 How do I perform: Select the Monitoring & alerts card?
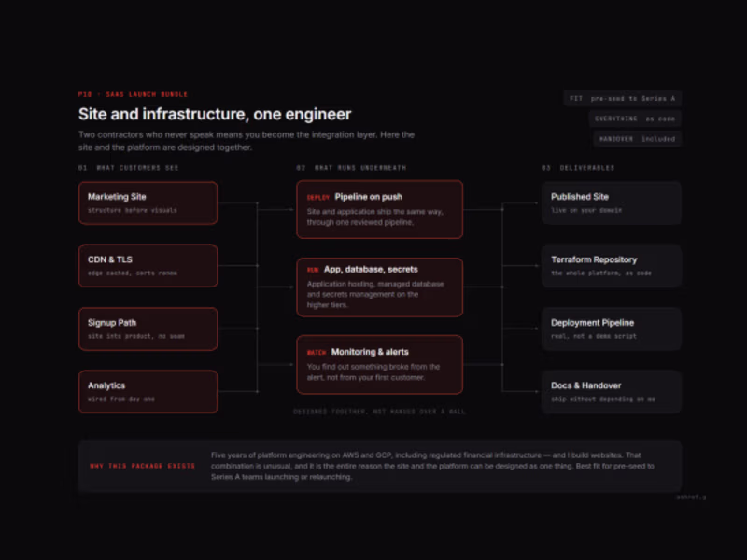tap(379, 364)
